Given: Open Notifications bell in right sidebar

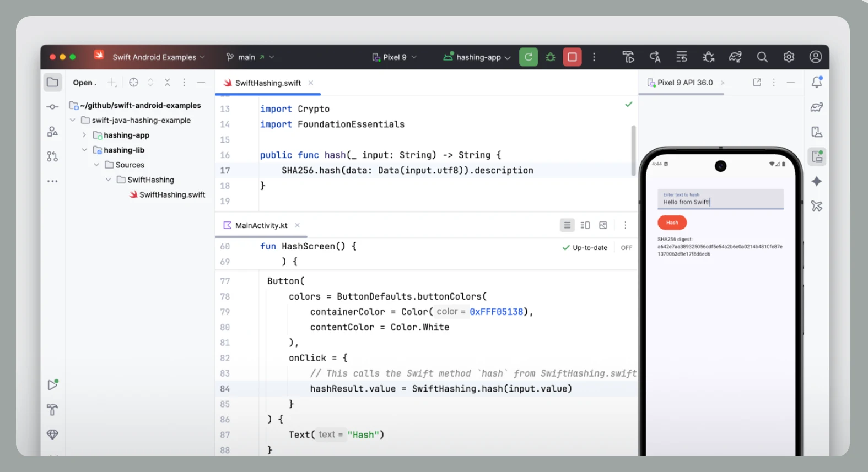Looking at the screenshot, I should coord(817,83).
